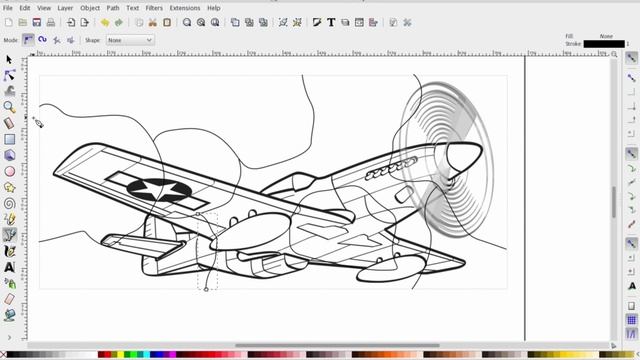Click Zoom to fit page icon
640x360 pixels.
(x=215, y=22)
